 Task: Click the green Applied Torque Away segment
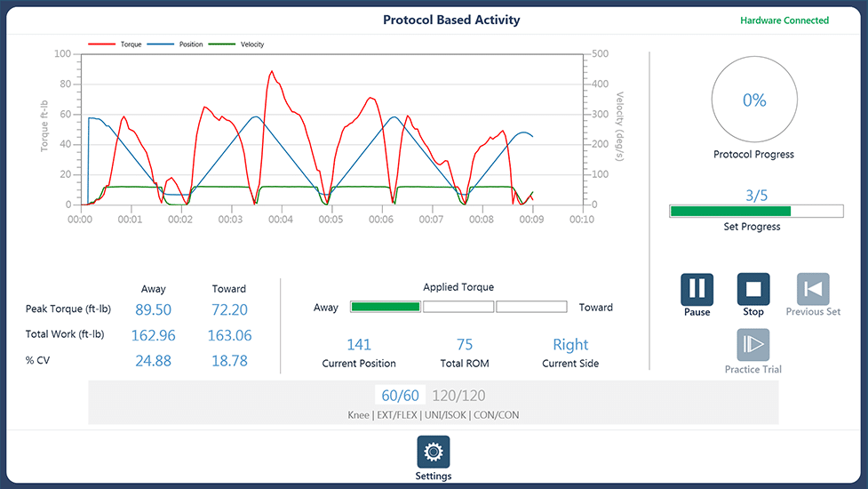tap(386, 307)
